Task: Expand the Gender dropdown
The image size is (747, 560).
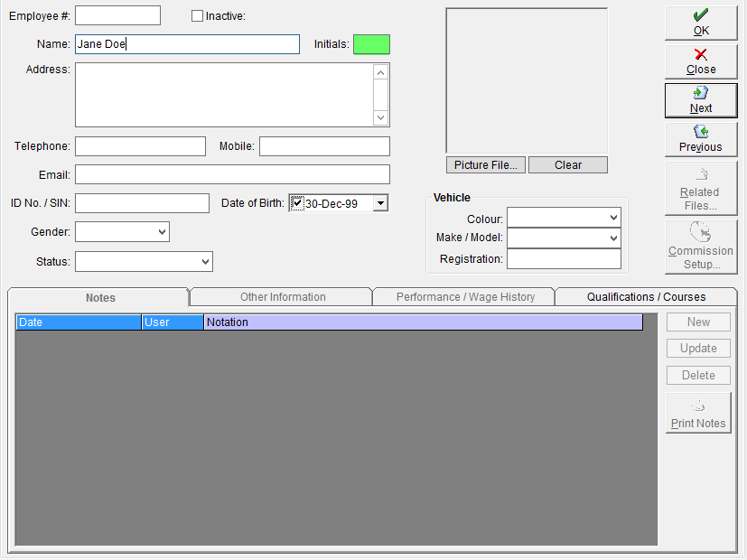Action: coord(162,232)
